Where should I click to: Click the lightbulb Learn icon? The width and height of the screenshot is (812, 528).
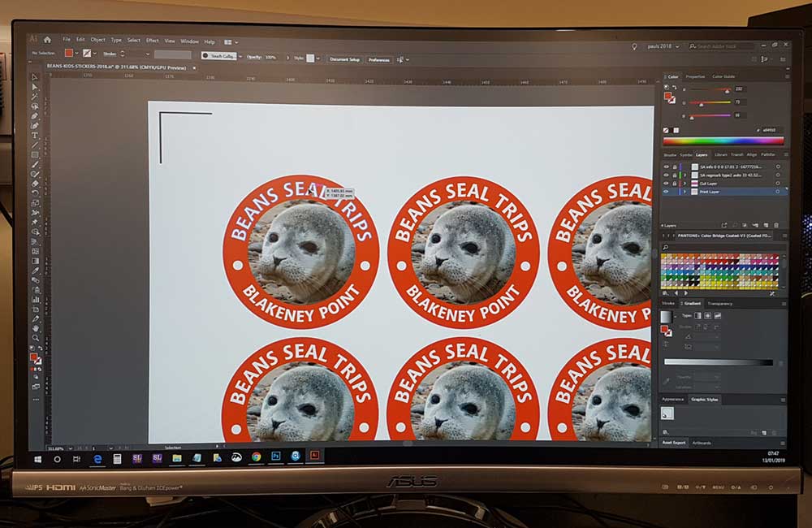coord(634,46)
